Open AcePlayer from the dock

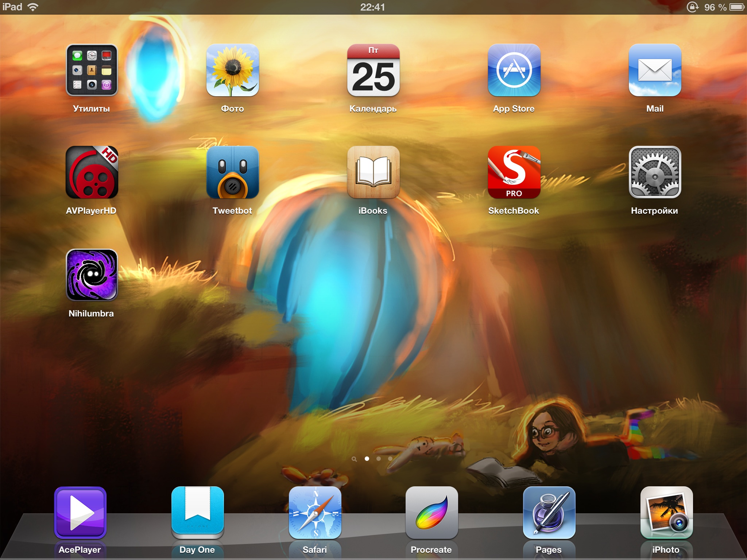click(80, 513)
